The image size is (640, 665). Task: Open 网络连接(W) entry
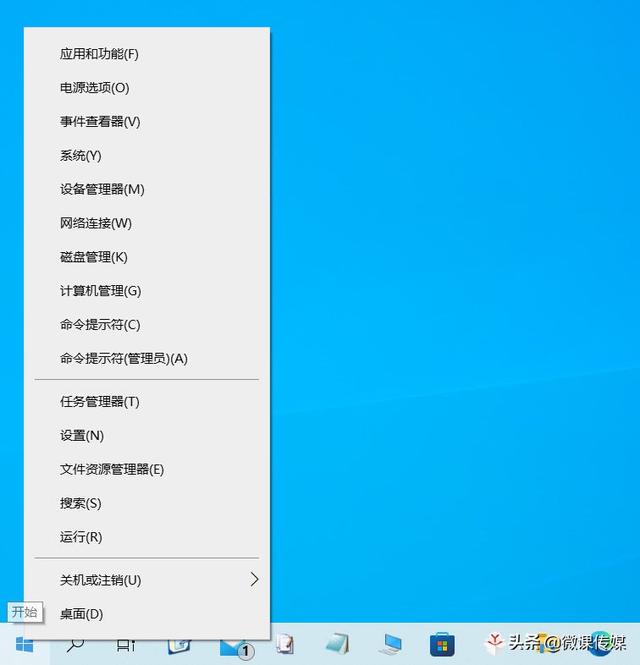click(147, 223)
